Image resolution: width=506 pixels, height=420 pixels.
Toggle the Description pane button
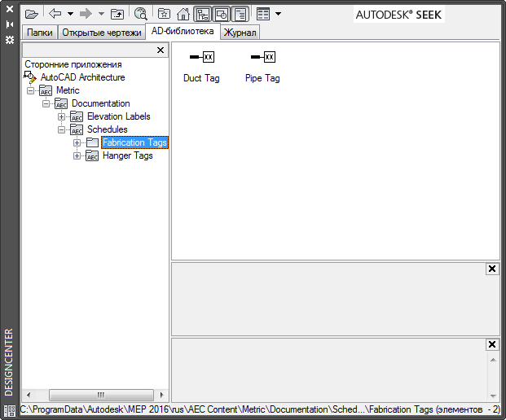point(240,14)
